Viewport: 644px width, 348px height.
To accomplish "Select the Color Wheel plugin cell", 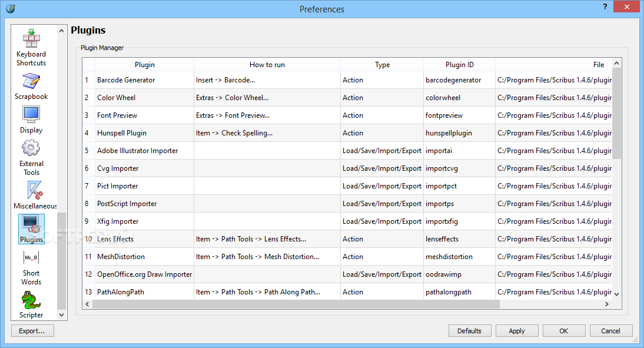I will [145, 98].
